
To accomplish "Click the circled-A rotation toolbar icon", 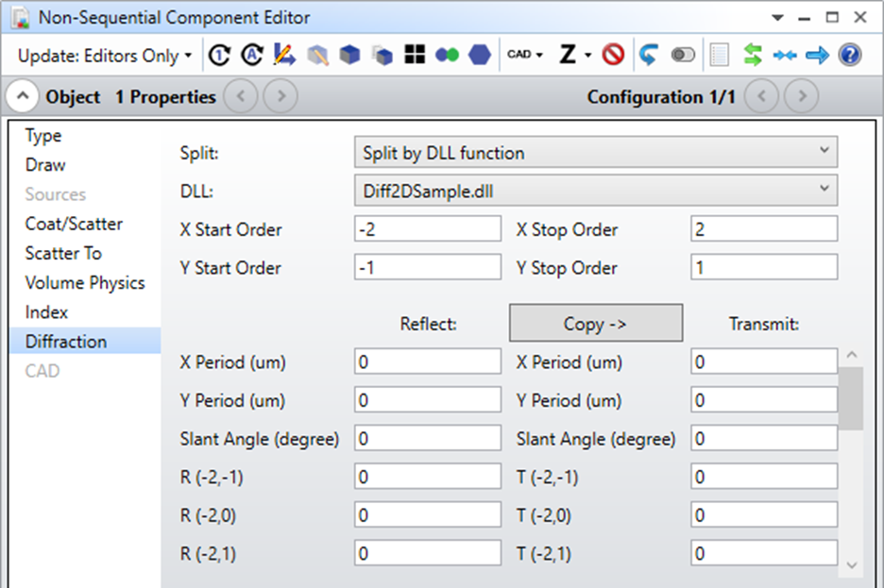I will pos(251,54).
